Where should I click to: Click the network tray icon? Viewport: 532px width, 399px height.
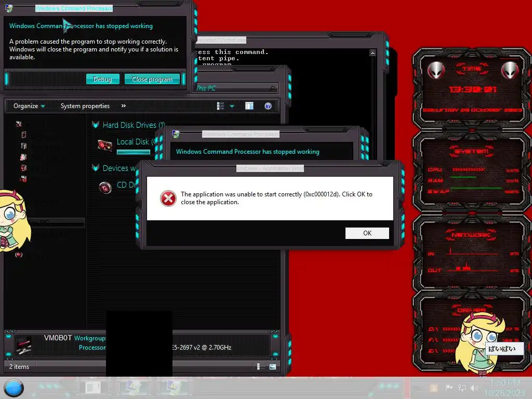pyautogui.click(x=462, y=388)
